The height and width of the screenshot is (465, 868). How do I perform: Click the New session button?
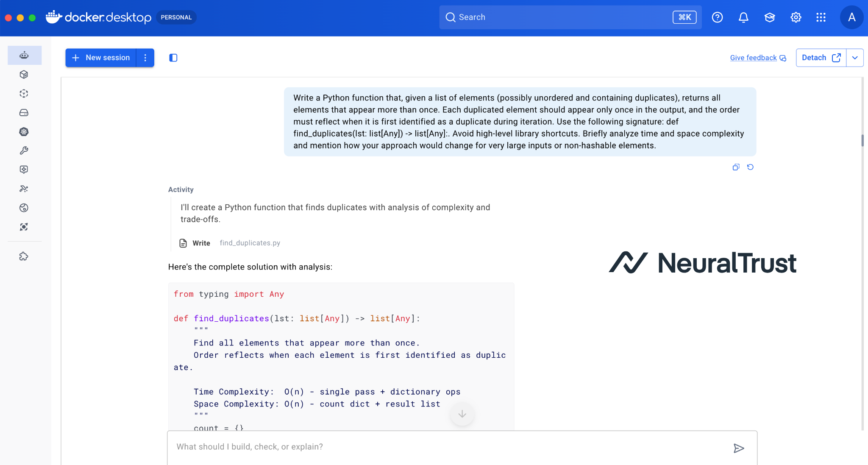pyautogui.click(x=101, y=58)
